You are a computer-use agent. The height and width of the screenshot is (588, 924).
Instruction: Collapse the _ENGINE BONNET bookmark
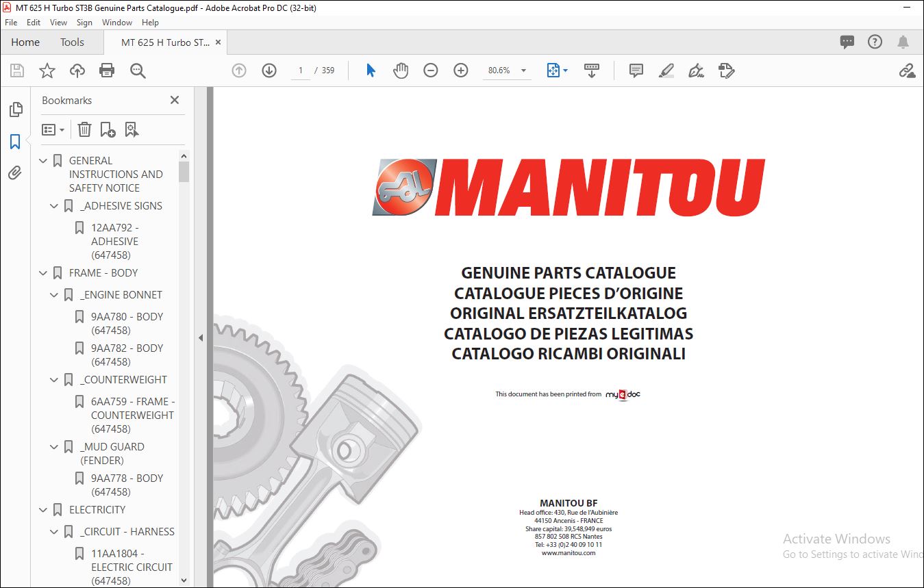coord(55,295)
